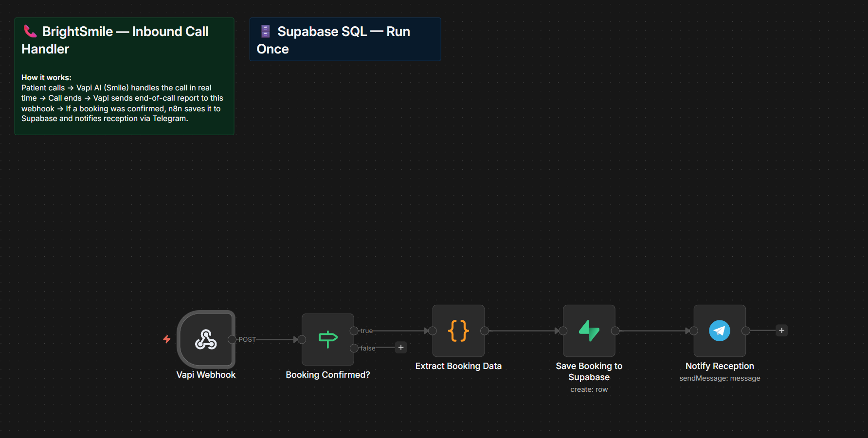Add a node on the false branch
This screenshot has height=438, width=868.
[x=401, y=348]
